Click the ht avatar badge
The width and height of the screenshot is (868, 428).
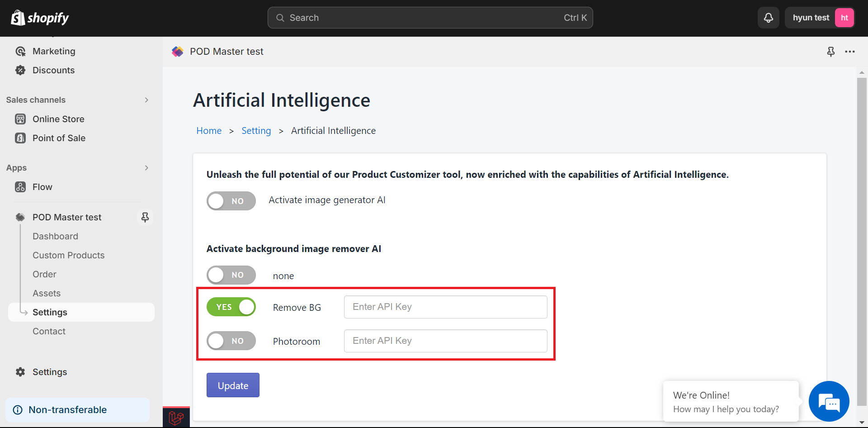pos(844,18)
